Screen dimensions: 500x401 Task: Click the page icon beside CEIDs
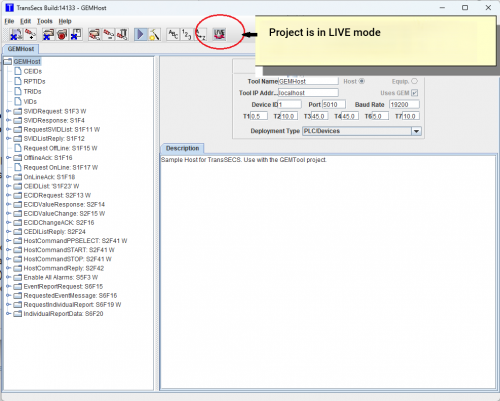pyautogui.click(x=18, y=71)
